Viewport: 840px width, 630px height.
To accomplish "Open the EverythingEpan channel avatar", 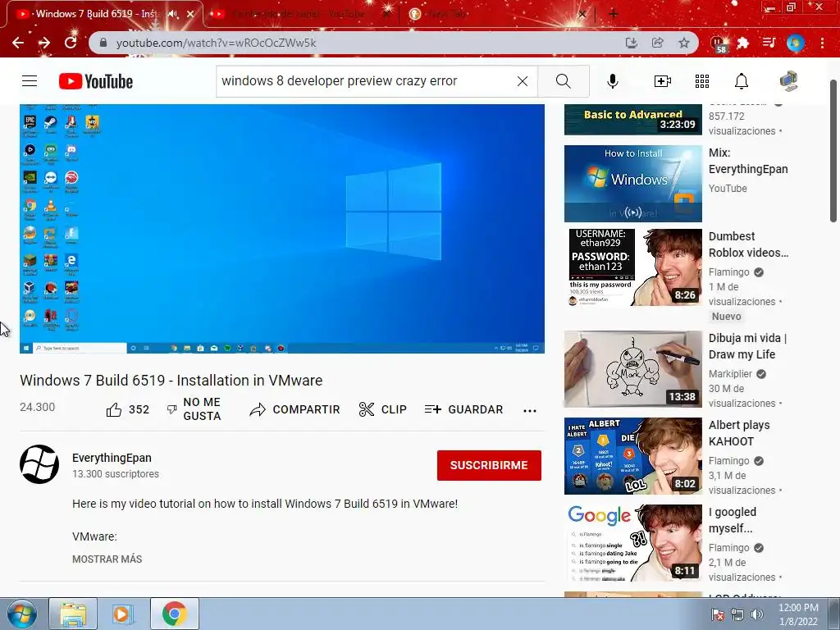I will coord(39,464).
